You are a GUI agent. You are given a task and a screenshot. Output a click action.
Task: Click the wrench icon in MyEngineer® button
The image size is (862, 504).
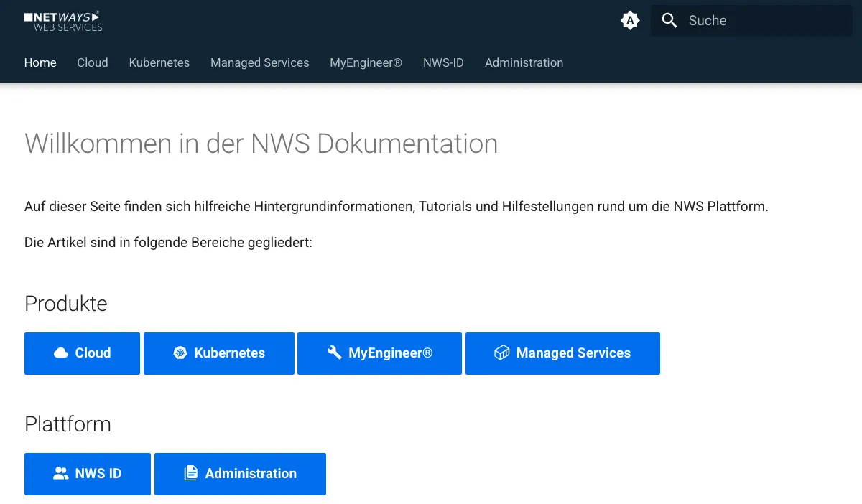pyautogui.click(x=334, y=353)
